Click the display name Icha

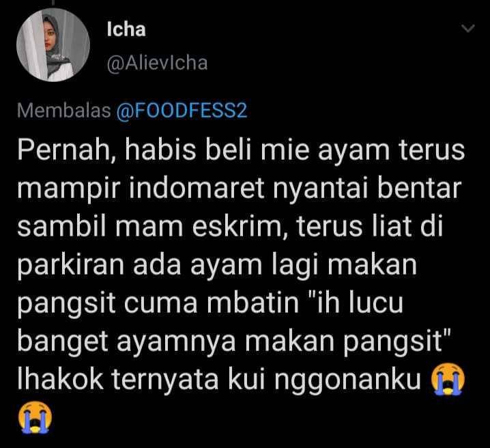(x=126, y=29)
